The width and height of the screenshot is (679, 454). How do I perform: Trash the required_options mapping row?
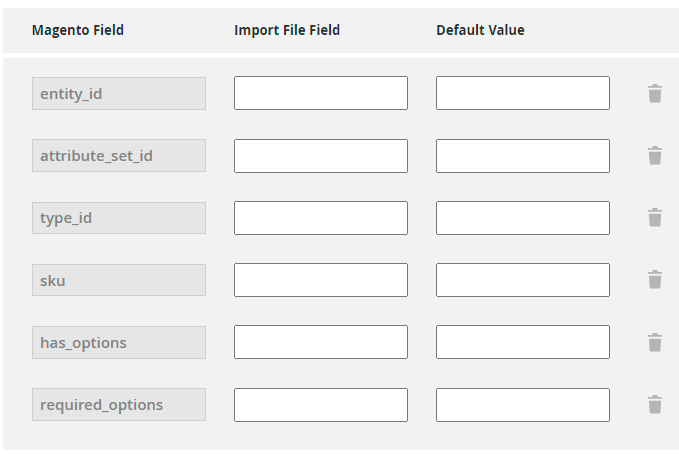point(655,405)
